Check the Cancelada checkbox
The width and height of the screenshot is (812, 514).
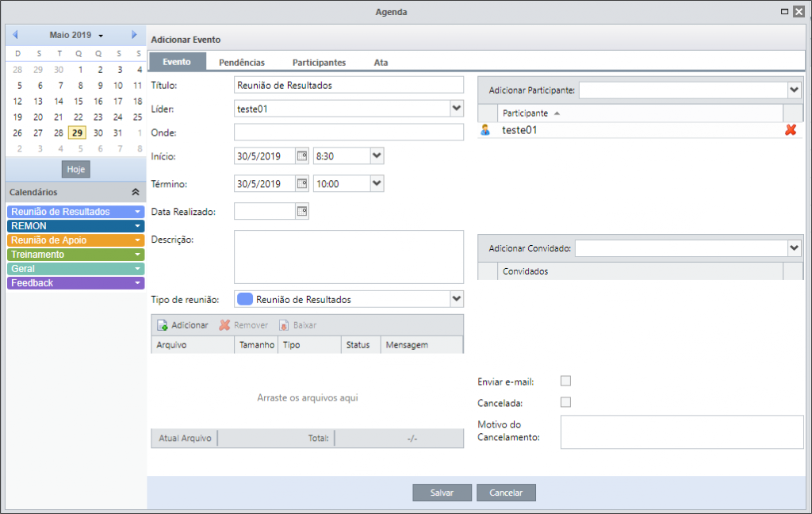[565, 403]
